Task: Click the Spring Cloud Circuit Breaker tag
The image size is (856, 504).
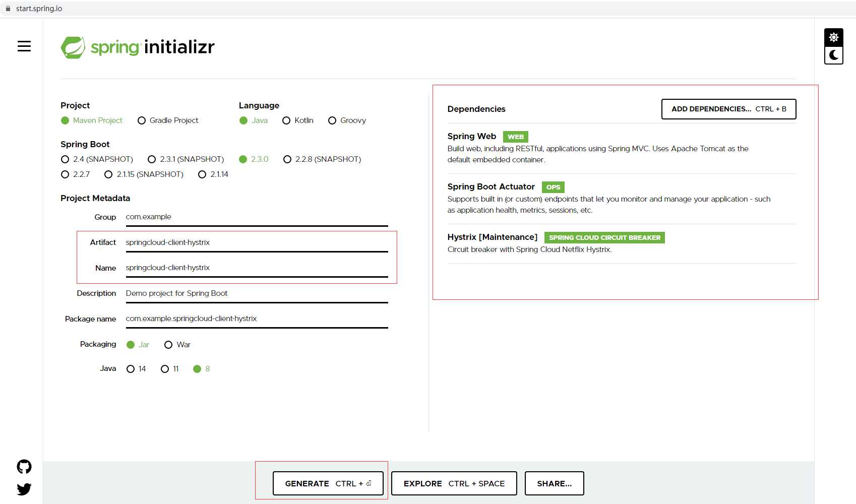Action: click(x=604, y=237)
